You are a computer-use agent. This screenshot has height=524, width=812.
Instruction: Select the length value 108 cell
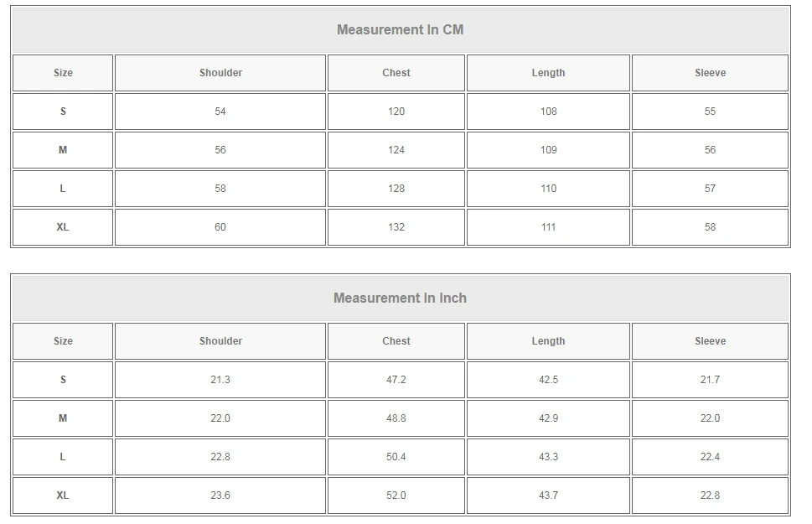548,112
